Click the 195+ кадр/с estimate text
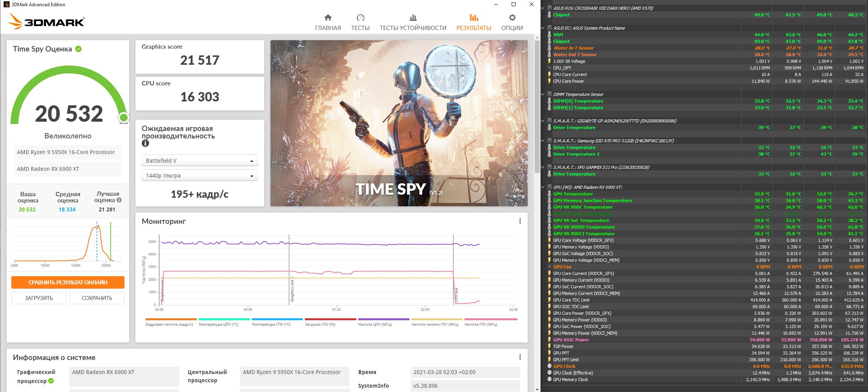 (199, 194)
